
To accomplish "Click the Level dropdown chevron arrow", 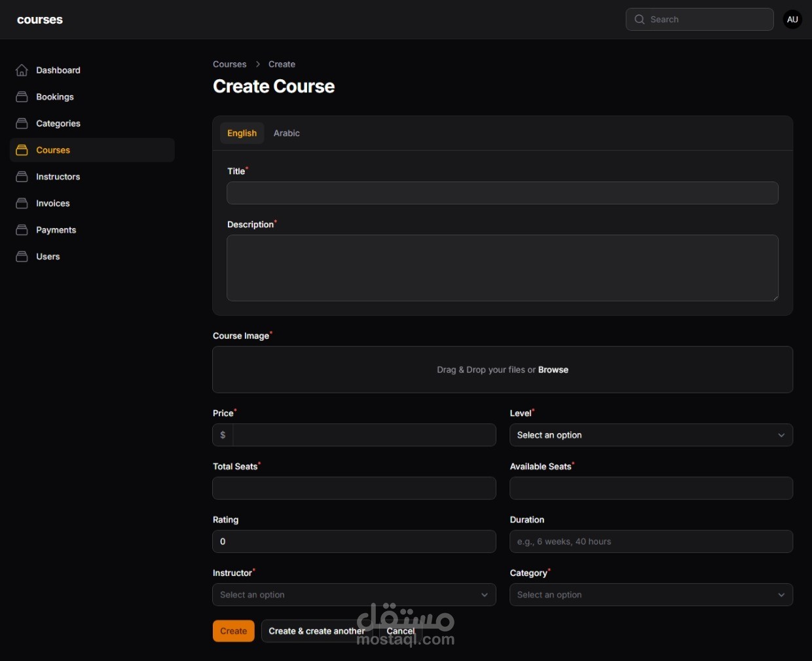I will click(x=781, y=435).
